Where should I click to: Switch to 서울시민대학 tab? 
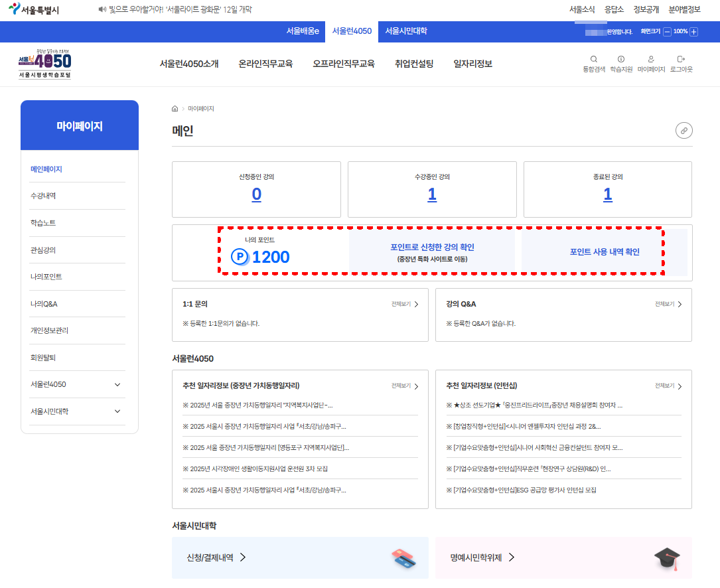tap(406, 31)
